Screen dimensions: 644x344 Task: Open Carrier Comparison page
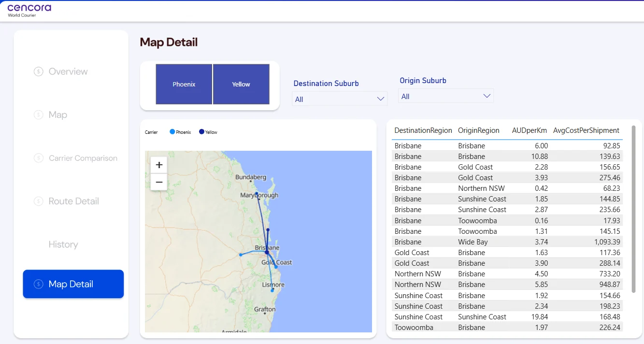pos(83,158)
